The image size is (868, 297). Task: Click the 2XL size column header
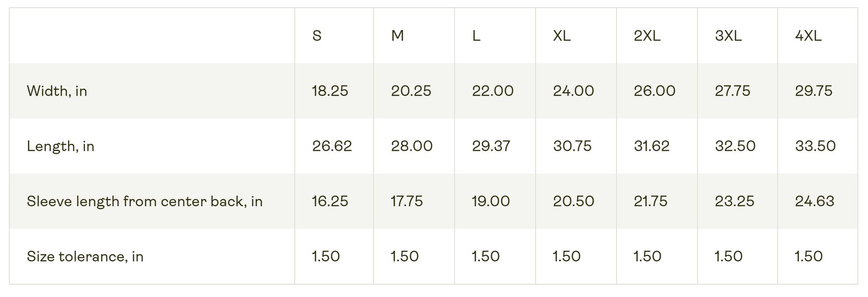coord(647,36)
